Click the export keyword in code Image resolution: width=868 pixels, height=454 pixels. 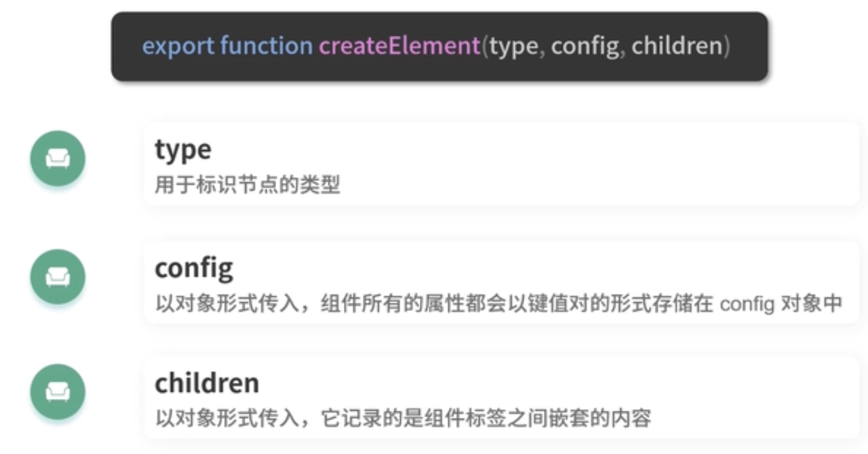pyautogui.click(x=178, y=47)
